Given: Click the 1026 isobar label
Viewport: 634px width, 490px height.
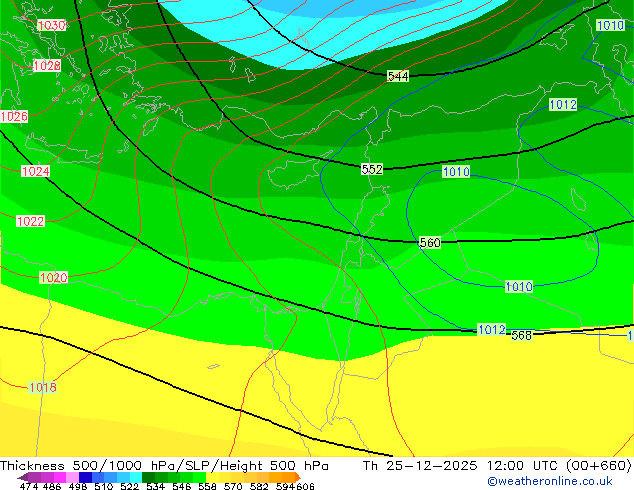Looking at the screenshot, I should (x=14, y=117).
